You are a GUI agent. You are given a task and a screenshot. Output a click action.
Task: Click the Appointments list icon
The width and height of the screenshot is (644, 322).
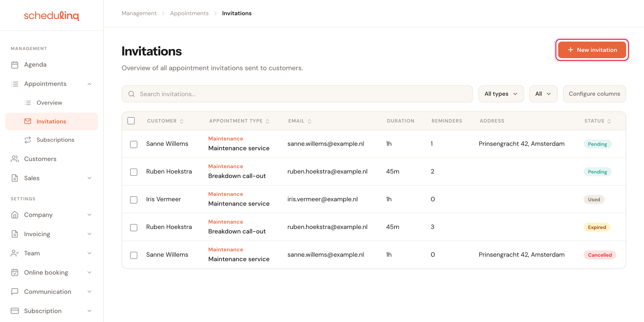tap(15, 84)
